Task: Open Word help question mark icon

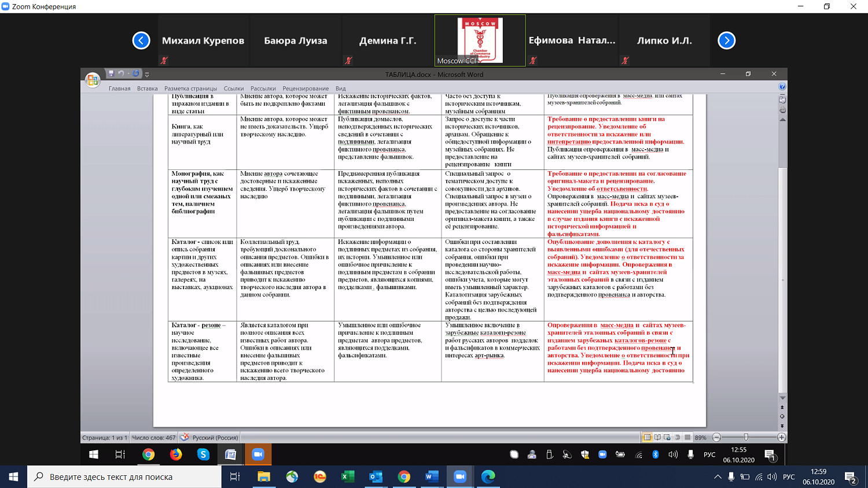Action: tap(782, 87)
